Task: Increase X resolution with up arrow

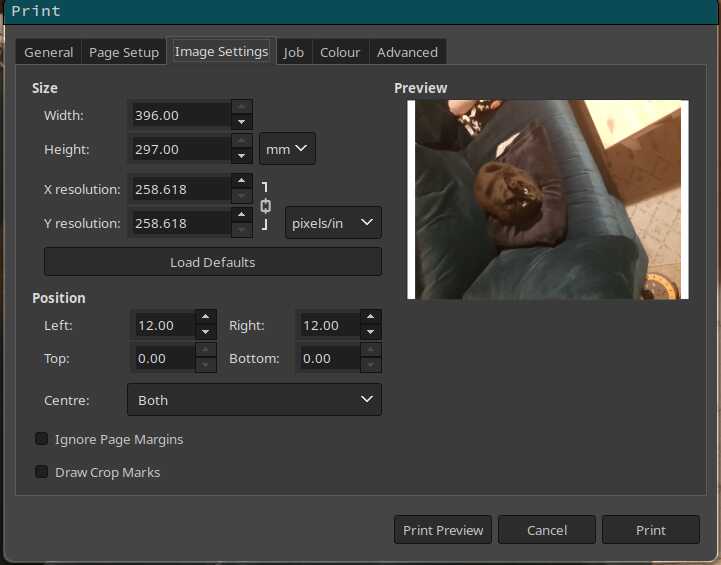Action: click(x=241, y=181)
